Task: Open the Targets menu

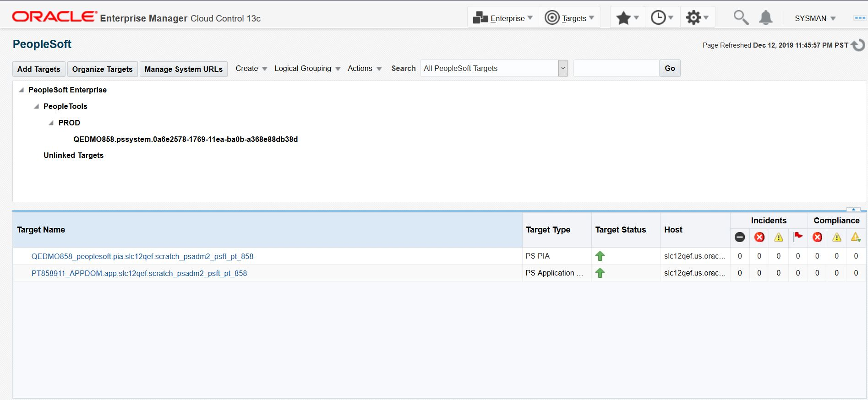Action: coord(569,18)
